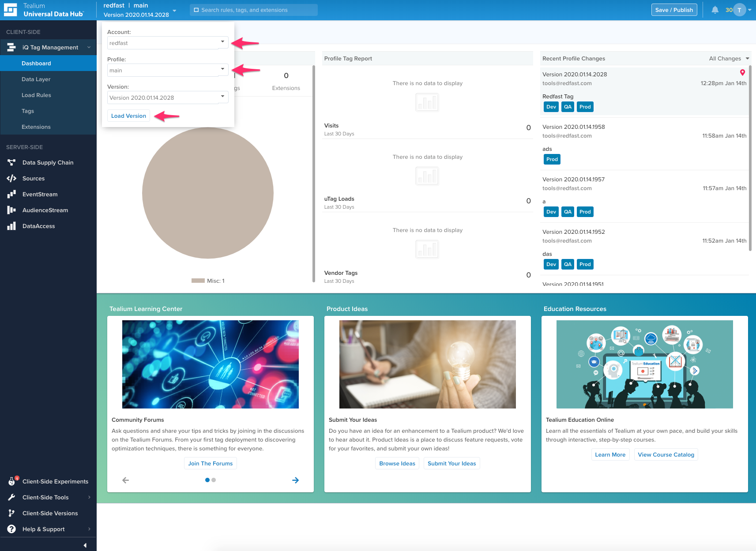Image resolution: width=756 pixels, height=551 pixels.
Task: Click QA badge on Redfast Tag version
Action: click(x=568, y=107)
